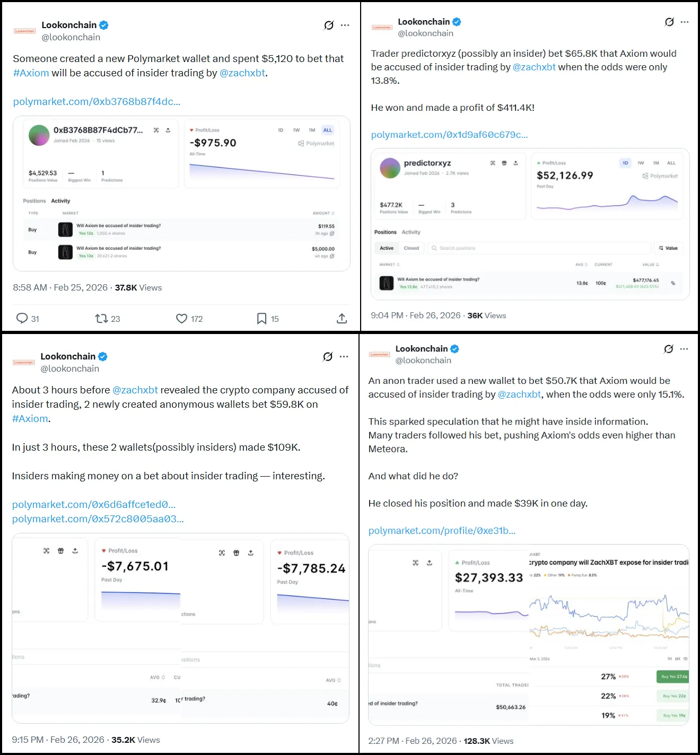Click Grok icon on the 2:27 PM tweet
The height and width of the screenshot is (755, 700).
click(669, 349)
